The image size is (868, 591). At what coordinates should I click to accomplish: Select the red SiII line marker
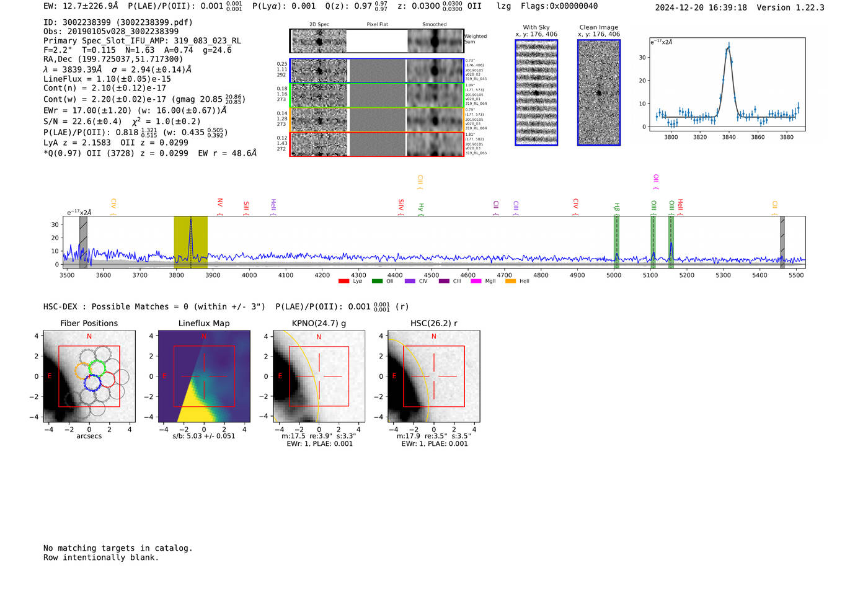click(246, 208)
